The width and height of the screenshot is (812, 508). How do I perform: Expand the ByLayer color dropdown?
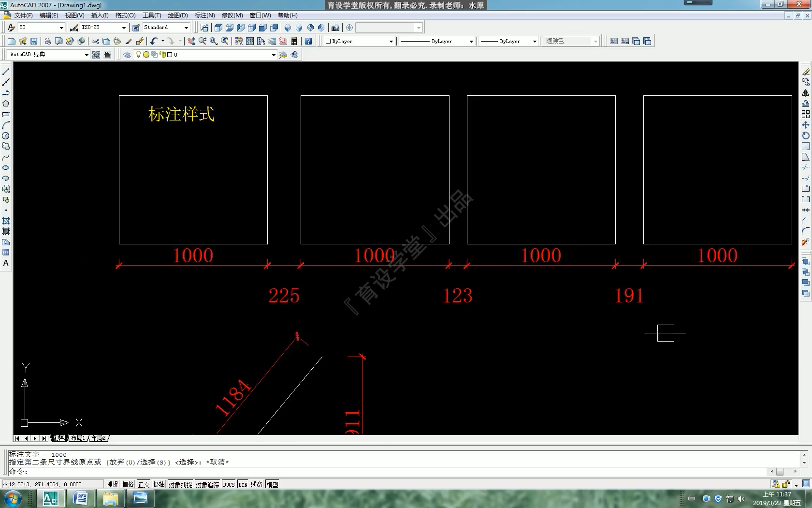pos(391,41)
